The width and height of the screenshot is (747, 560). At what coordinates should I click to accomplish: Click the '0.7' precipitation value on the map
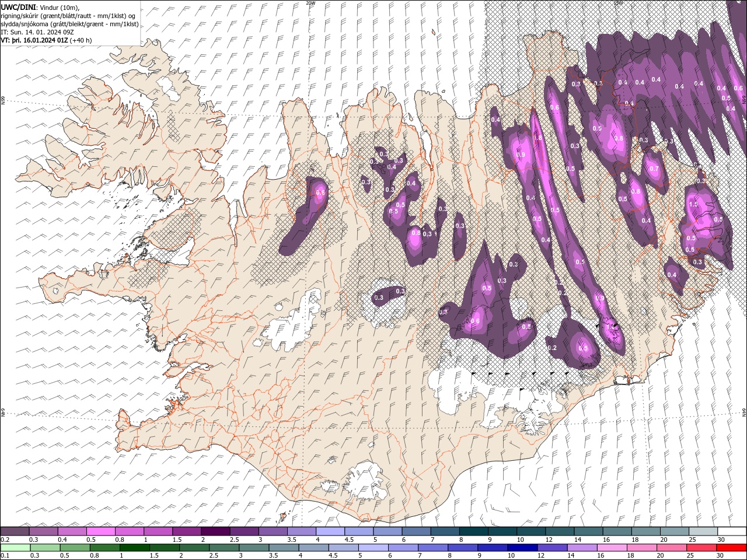(654, 169)
